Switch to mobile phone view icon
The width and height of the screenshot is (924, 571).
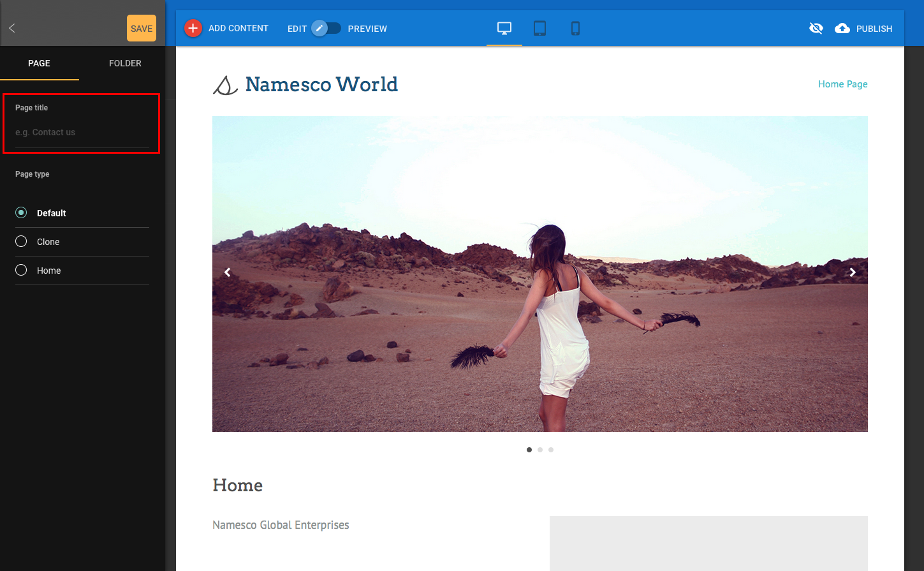[x=575, y=28]
